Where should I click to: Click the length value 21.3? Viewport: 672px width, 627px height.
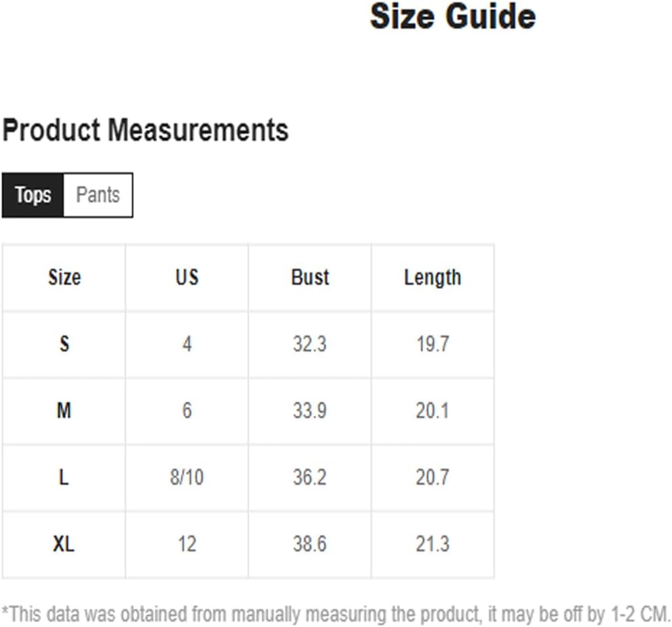click(433, 544)
